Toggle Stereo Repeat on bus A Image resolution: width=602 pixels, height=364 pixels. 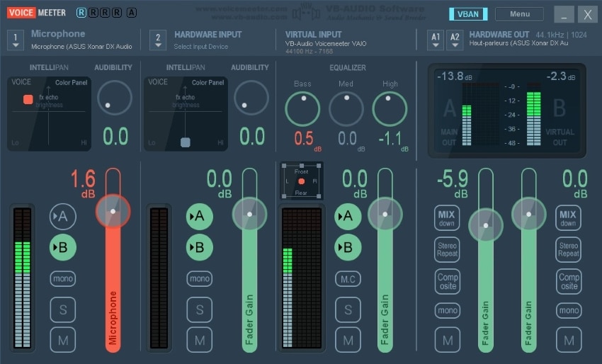[x=447, y=249]
